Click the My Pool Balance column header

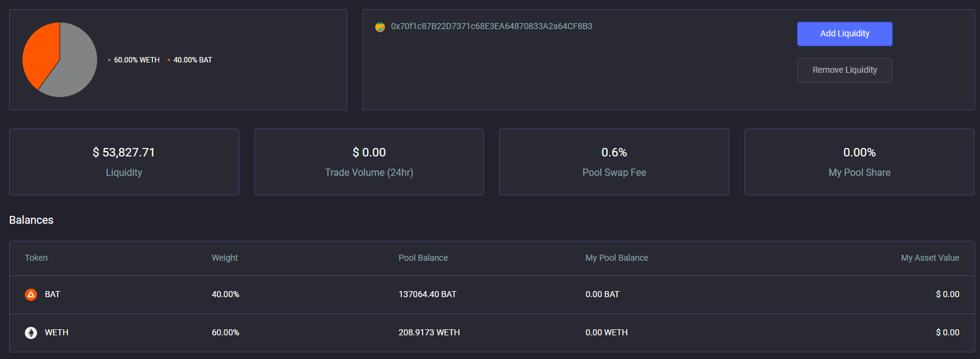tap(617, 258)
